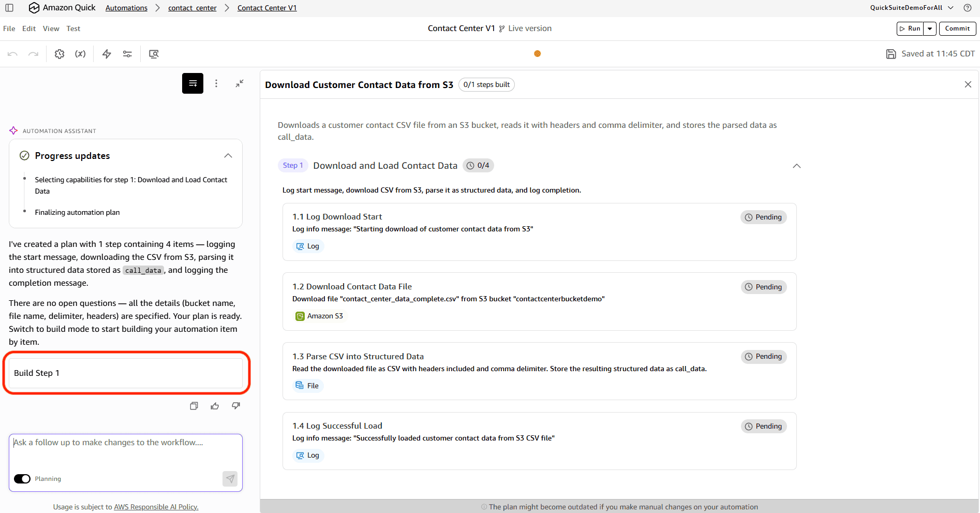Give thumbs up to the response
This screenshot has width=980, height=513.
coord(215,406)
